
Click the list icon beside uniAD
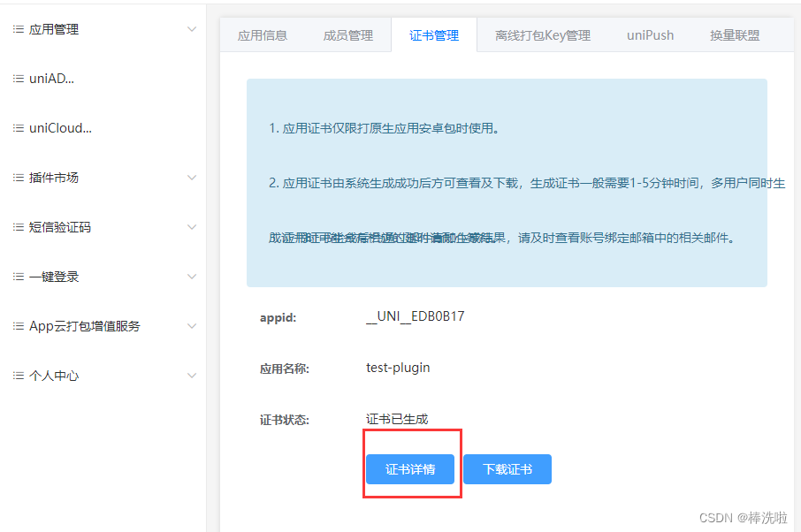point(18,79)
